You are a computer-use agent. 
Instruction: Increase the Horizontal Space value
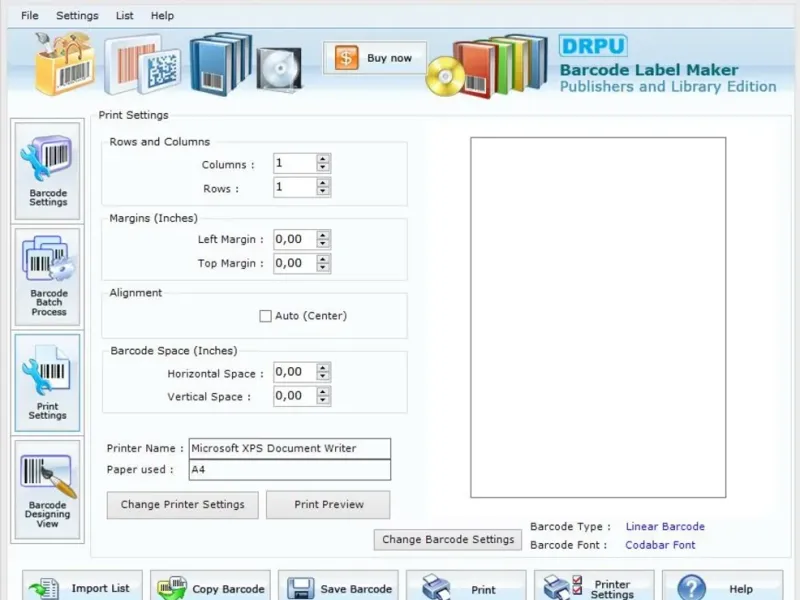(322, 367)
